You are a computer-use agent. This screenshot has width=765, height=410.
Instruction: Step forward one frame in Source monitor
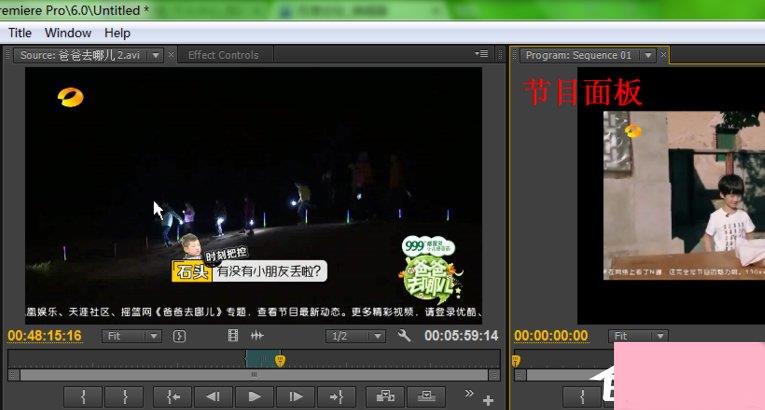click(x=295, y=397)
